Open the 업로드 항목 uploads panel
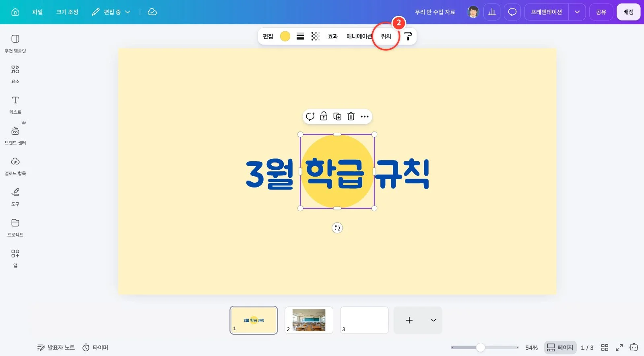This screenshot has width=644, height=356. click(15, 166)
